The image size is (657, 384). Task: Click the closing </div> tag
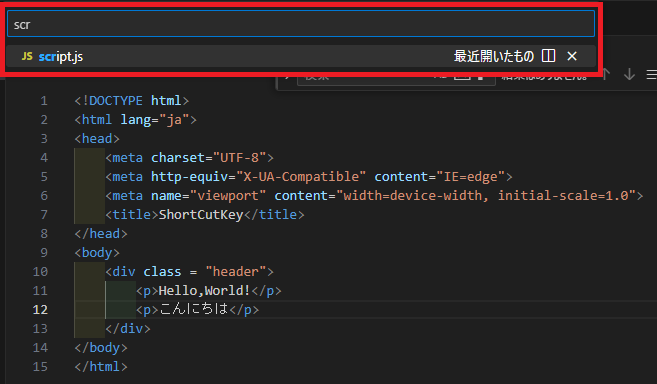128,328
